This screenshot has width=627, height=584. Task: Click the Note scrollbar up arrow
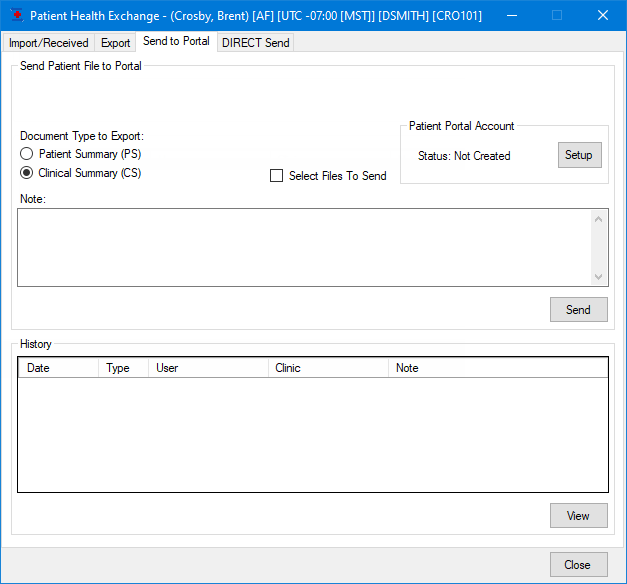pos(599,219)
